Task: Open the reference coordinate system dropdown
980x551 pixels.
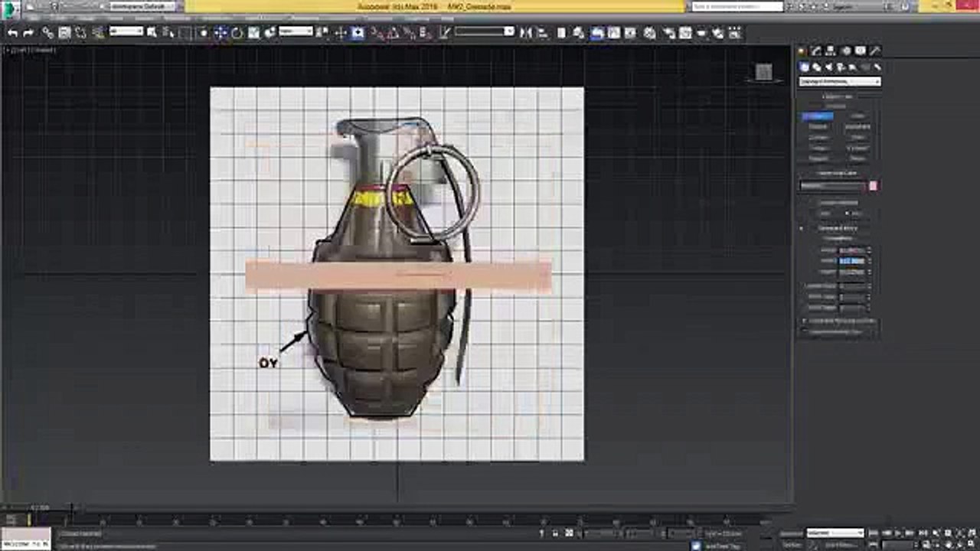Action: pyautogui.click(x=296, y=31)
